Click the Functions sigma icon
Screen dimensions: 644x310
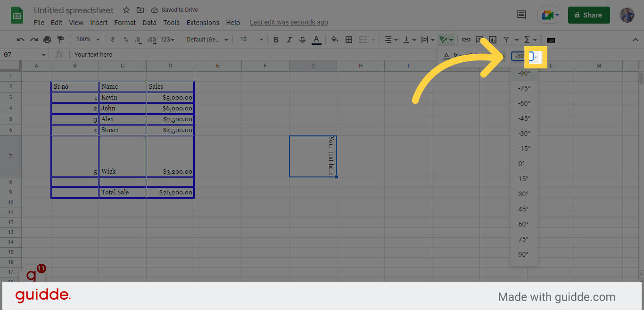[x=528, y=40]
